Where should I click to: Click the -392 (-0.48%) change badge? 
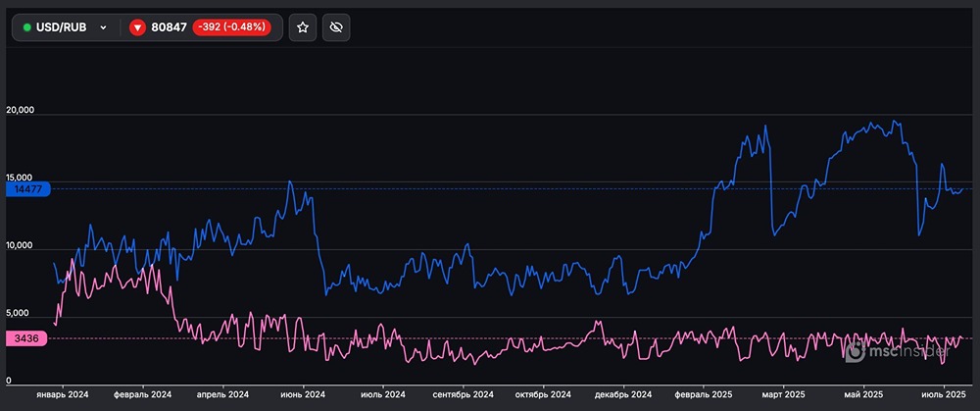tap(233, 27)
